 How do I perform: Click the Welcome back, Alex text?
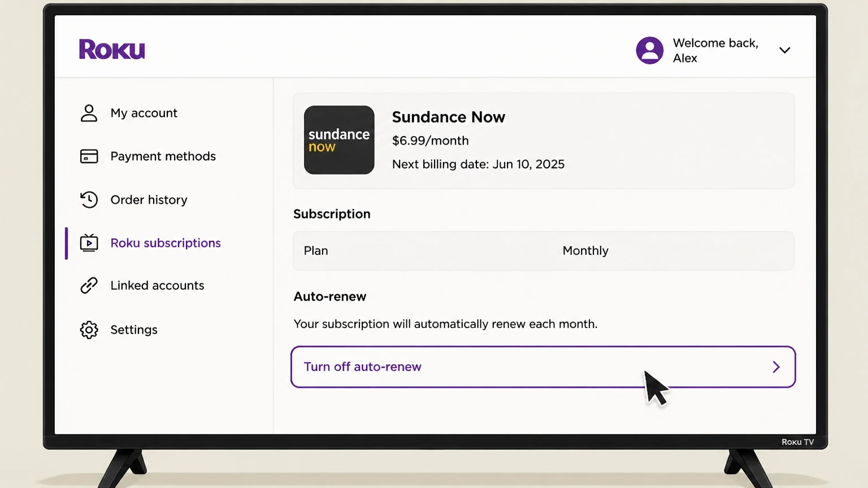coord(715,50)
